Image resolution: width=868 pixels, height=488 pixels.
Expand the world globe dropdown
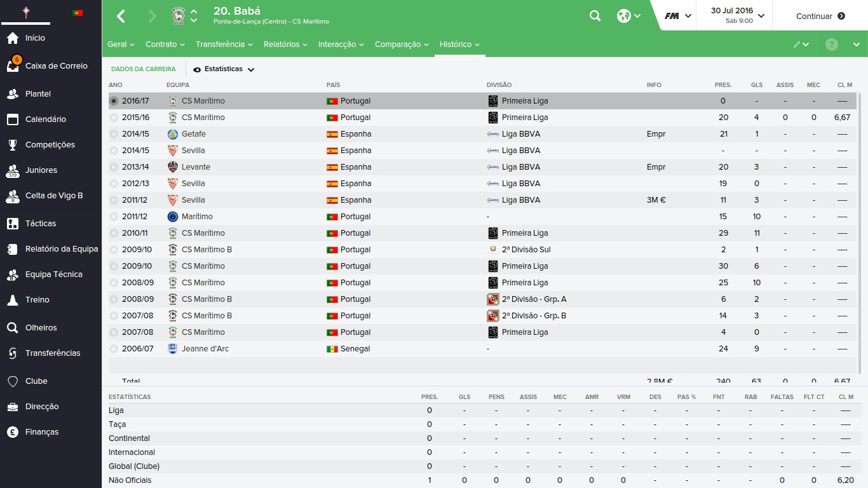[x=628, y=16]
